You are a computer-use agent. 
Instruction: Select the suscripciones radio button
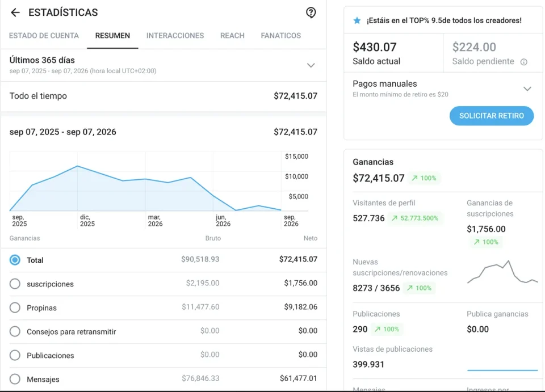(15, 284)
